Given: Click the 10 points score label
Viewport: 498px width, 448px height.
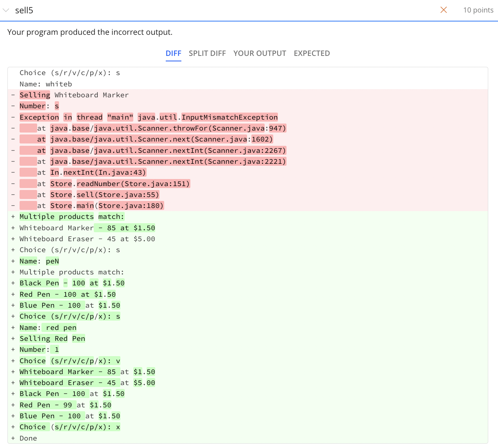Looking at the screenshot, I should [478, 10].
